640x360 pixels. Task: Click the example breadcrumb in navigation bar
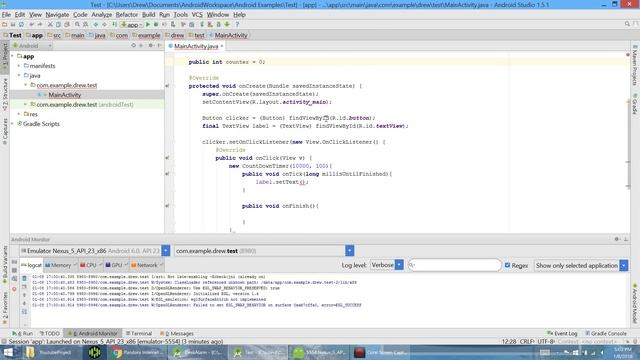149,36
